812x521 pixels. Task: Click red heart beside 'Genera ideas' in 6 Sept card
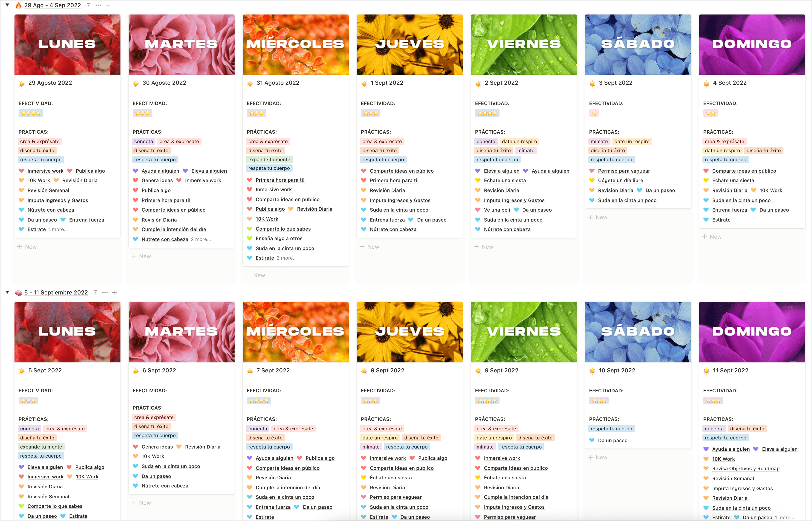(x=135, y=447)
